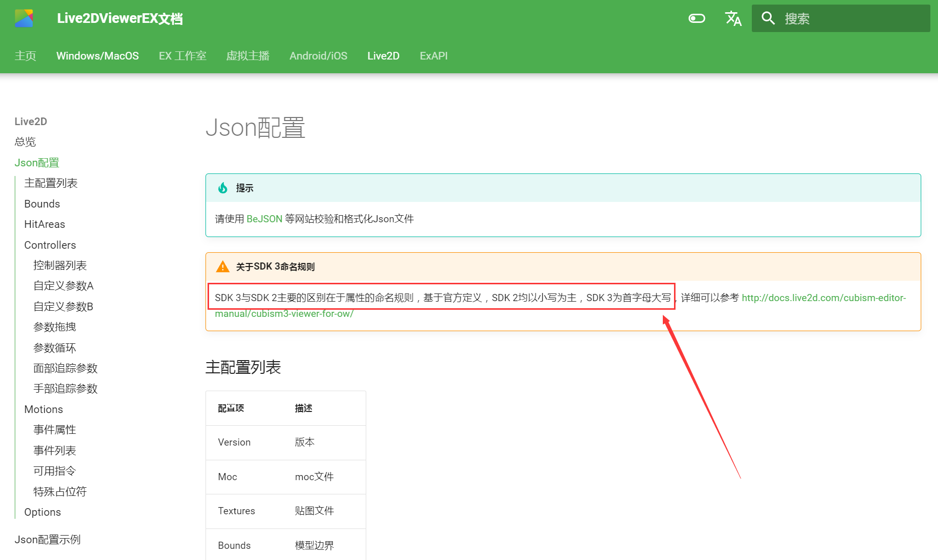Click the search magnifier icon
938x560 pixels.
768,18
